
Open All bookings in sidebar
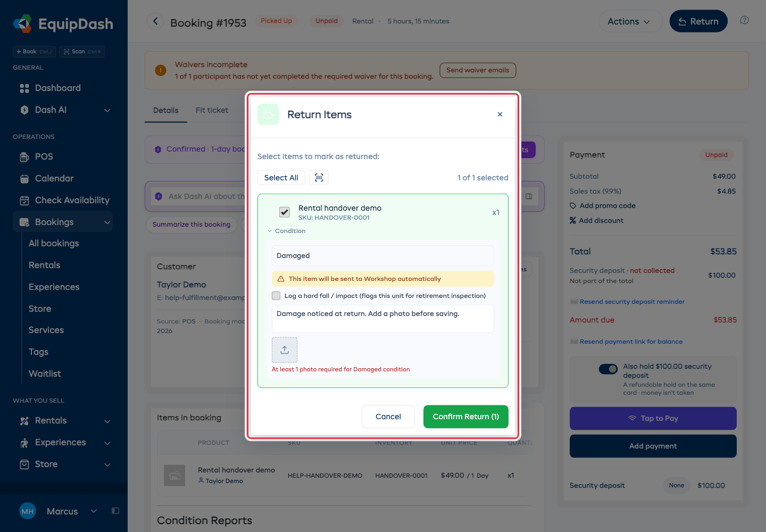[x=54, y=244]
